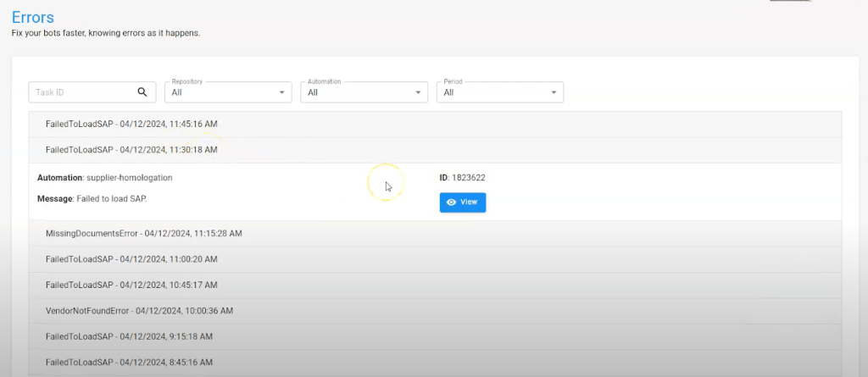868x377 pixels.
Task: Click the magnifier search icon
Action: pyautogui.click(x=142, y=92)
